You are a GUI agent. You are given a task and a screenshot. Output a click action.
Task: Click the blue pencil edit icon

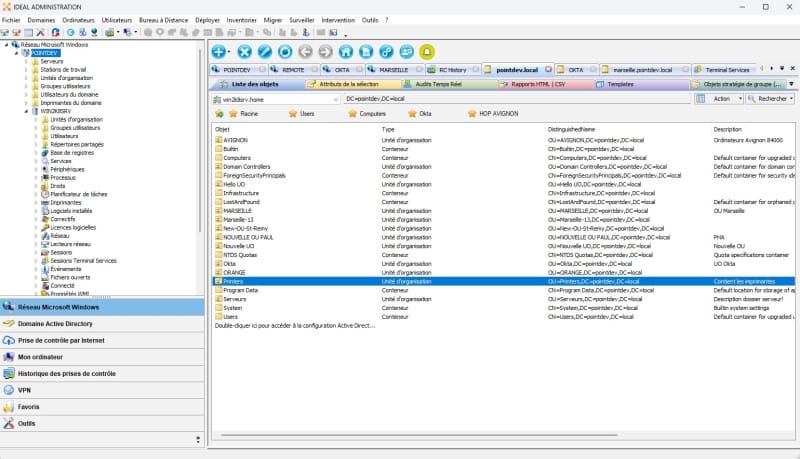click(x=264, y=51)
